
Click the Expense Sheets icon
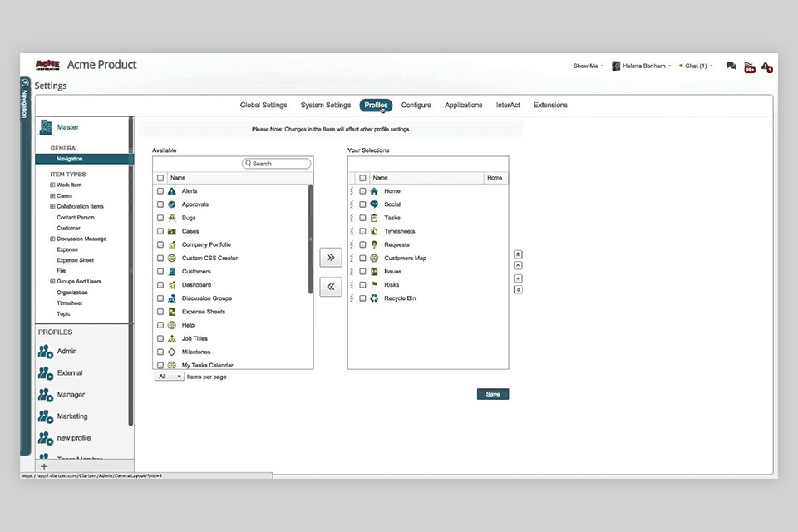(172, 312)
